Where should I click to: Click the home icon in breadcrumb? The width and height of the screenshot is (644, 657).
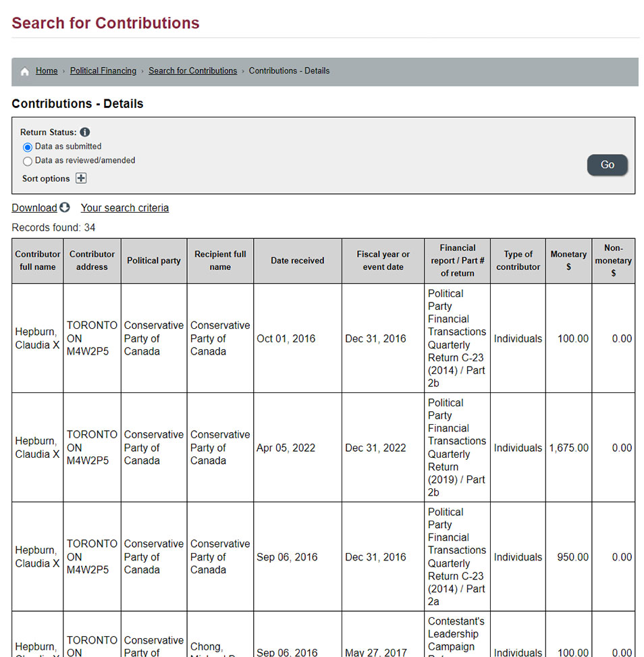click(x=25, y=71)
